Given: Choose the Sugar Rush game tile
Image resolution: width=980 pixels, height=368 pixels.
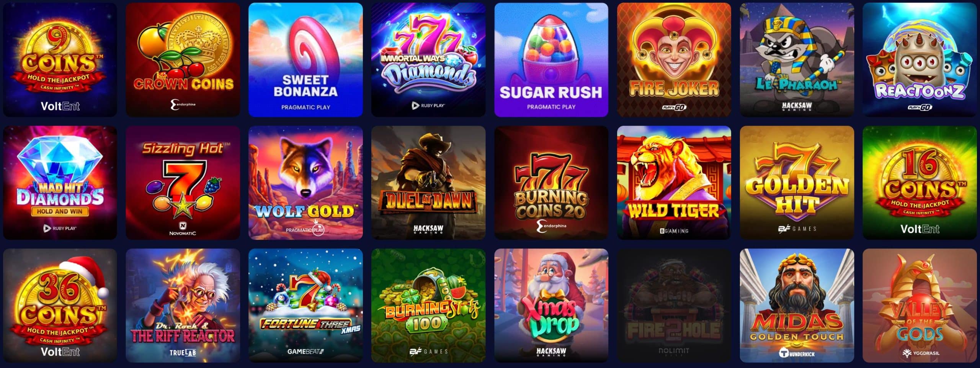Looking at the screenshot, I should [x=551, y=60].
